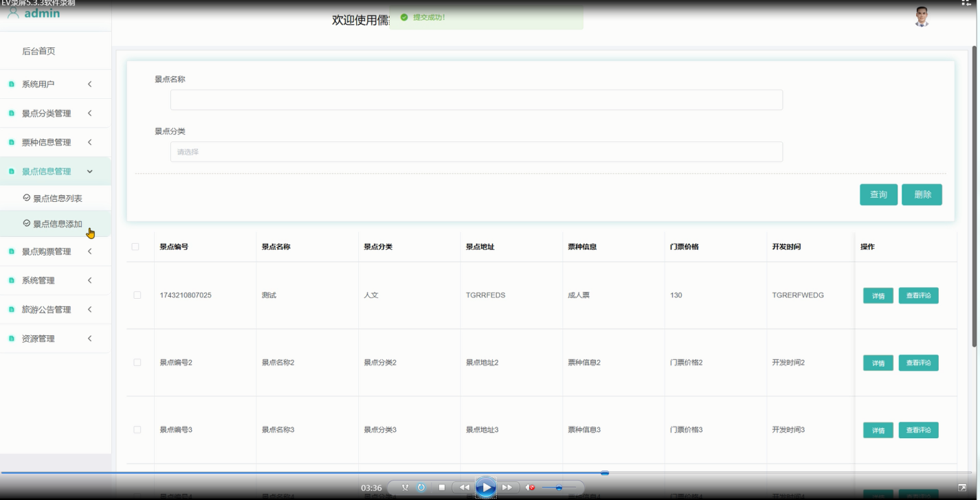Click the check-circle icon beside 景点信息列表
This screenshot has height=500, width=980.
click(27, 198)
